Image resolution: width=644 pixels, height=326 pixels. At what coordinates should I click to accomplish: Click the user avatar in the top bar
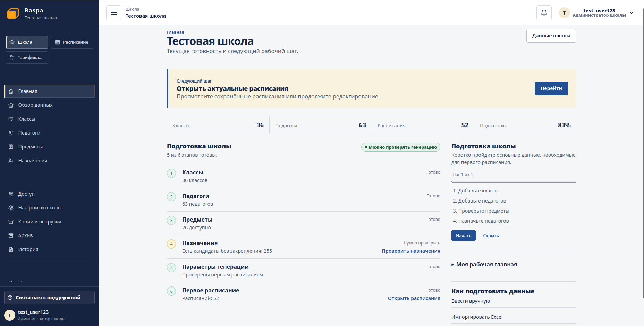coord(564,13)
